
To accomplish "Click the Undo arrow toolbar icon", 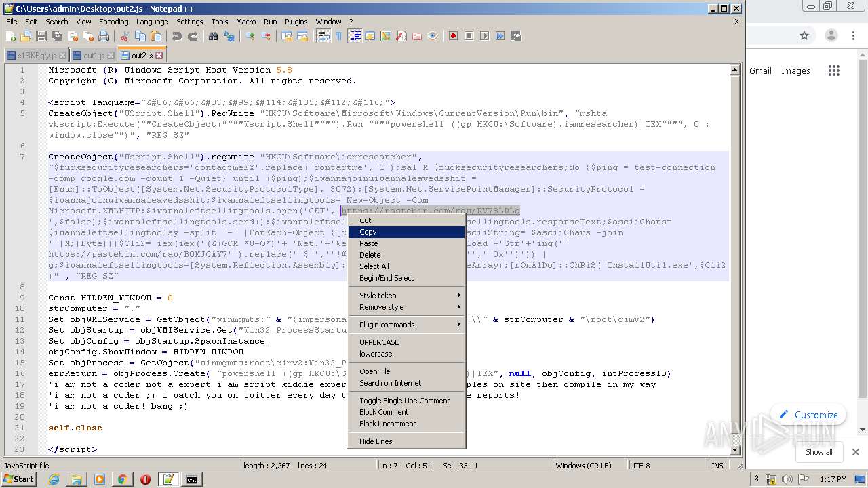I will [x=176, y=36].
